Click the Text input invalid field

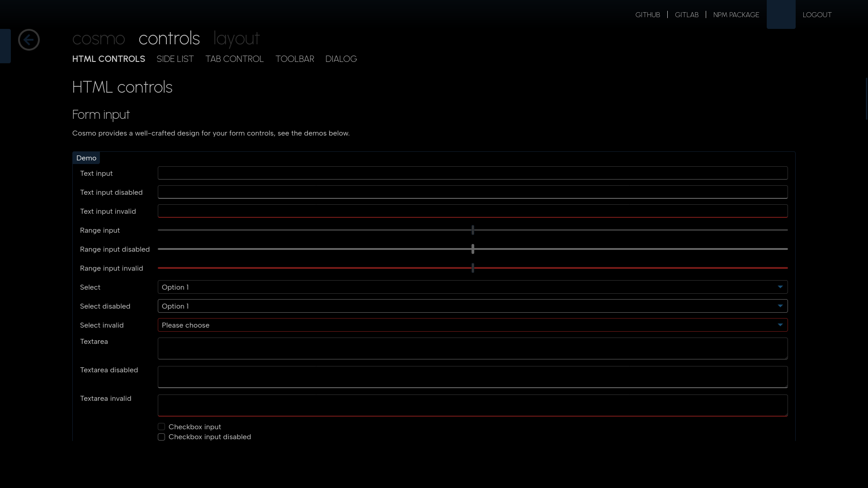pyautogui.click(x=472, y=211)
